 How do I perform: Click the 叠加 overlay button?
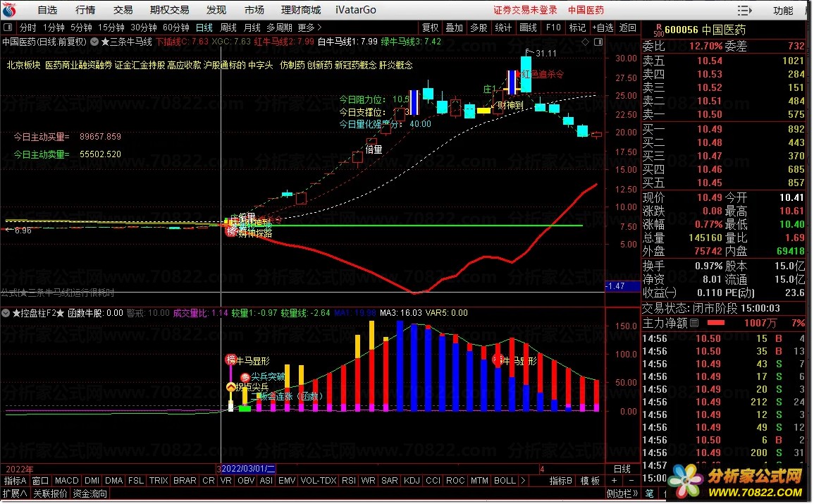pyautogui.click(x=455, y=27)
